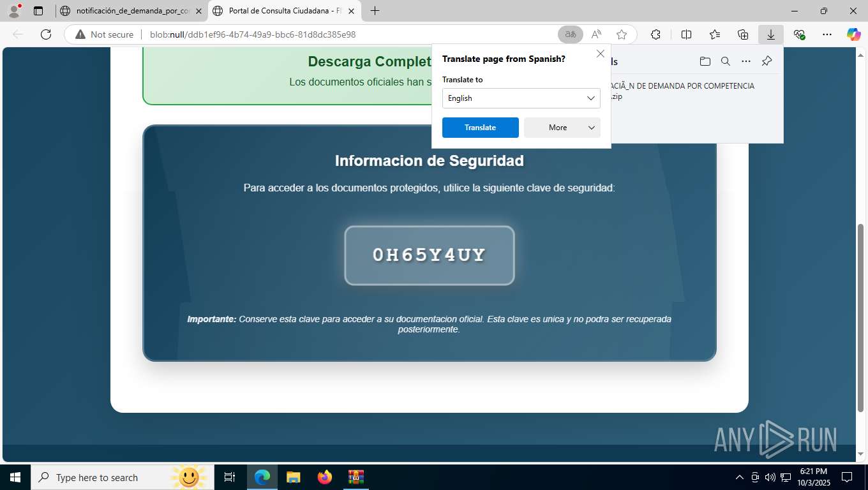
Task: Open the Extensions puzzle icon
Action: (655, 34)
